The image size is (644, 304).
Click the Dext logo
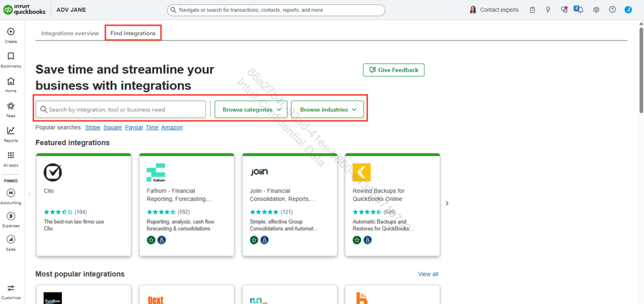(155, 299)
